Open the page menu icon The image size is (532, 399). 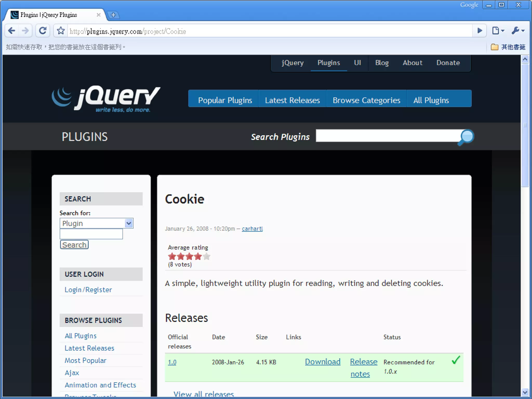coord(498,31)
